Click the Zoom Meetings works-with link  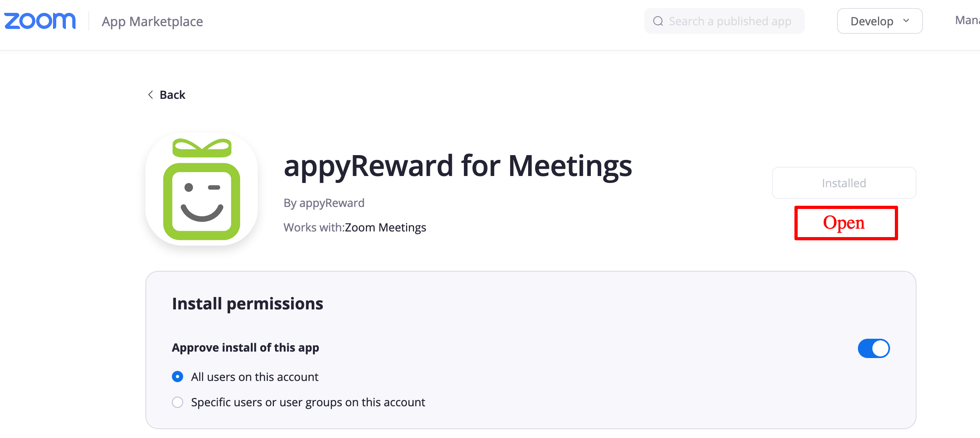[385, 228]
